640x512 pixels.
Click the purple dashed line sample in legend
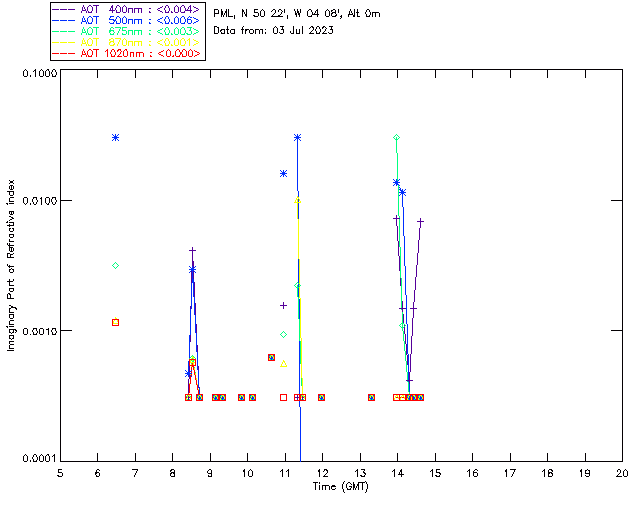tap(64, 9)
